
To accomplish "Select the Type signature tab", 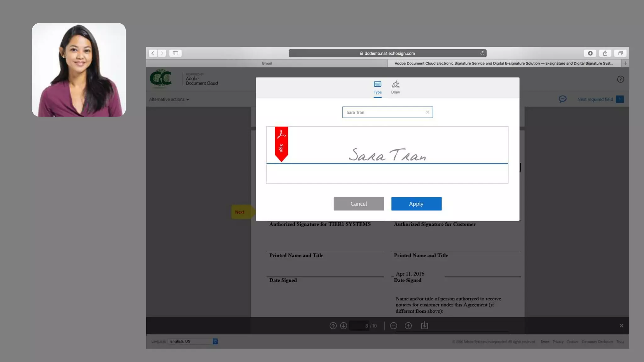I will click(377, 87).
